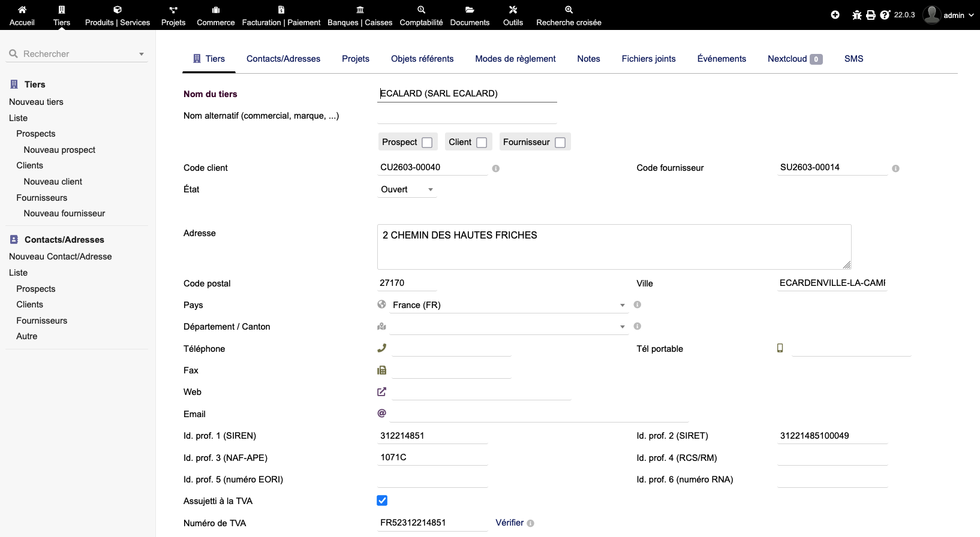Click the info icon beside Code client
Viewport: 980px width, 537px height.
coord(496,168)
